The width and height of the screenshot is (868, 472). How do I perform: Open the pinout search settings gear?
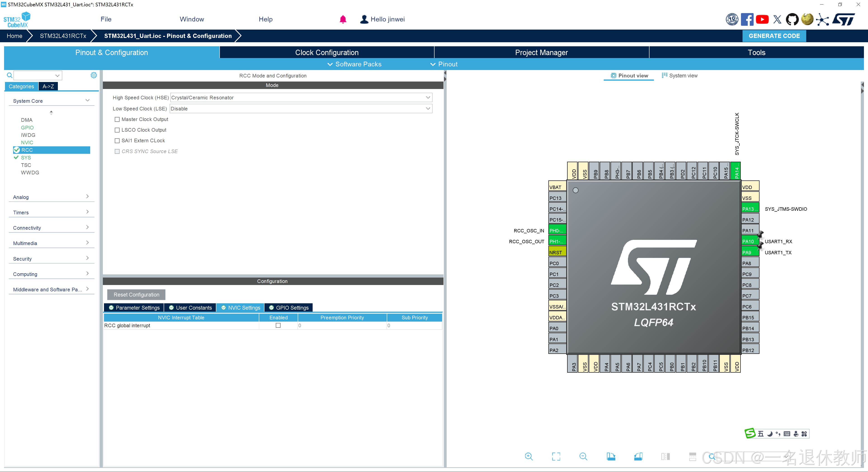(x=94, y=75)
